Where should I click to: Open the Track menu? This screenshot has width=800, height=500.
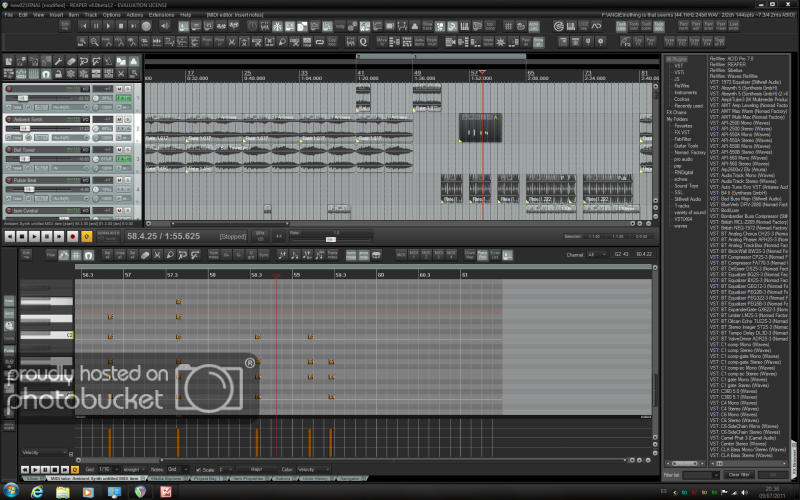(90, 15)
